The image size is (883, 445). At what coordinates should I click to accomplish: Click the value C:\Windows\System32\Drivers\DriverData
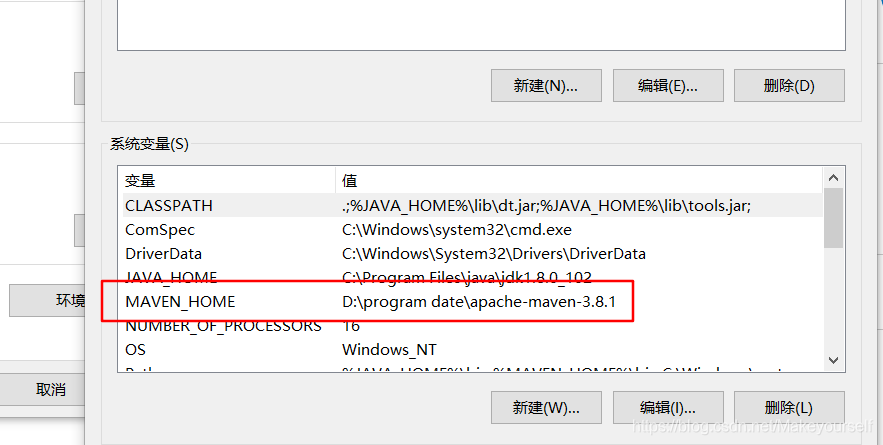493,254
